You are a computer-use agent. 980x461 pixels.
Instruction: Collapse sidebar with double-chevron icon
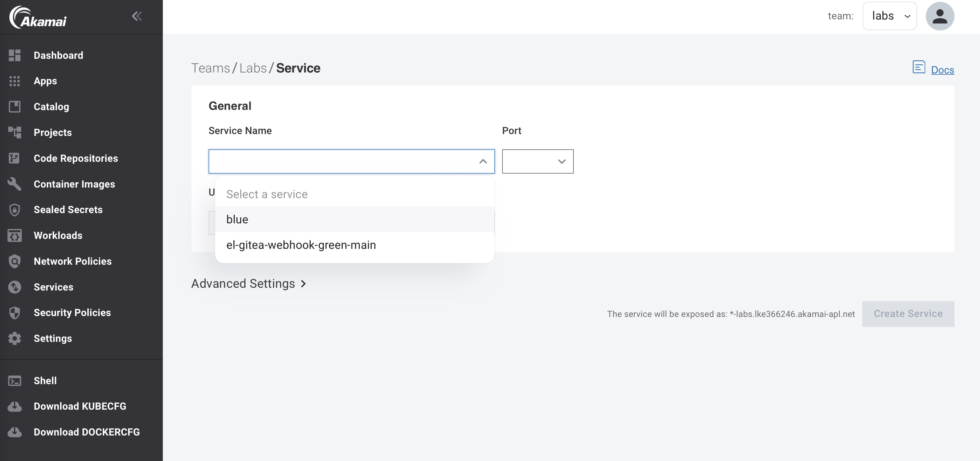[x=137, y=16]
